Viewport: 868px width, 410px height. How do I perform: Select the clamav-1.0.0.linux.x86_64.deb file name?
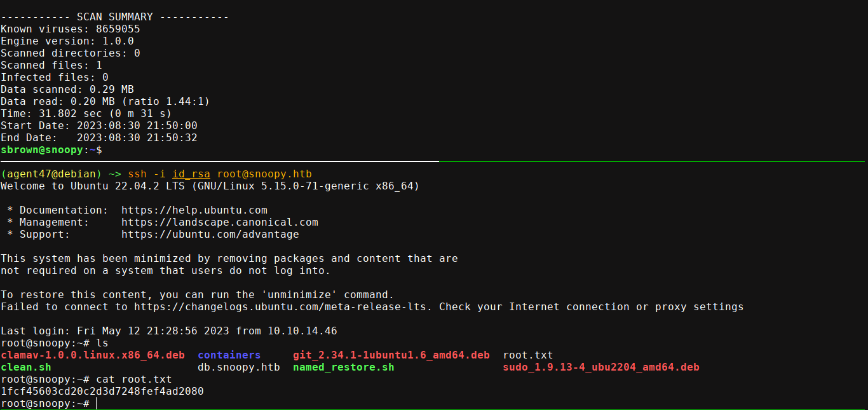(x=92, y=355)
